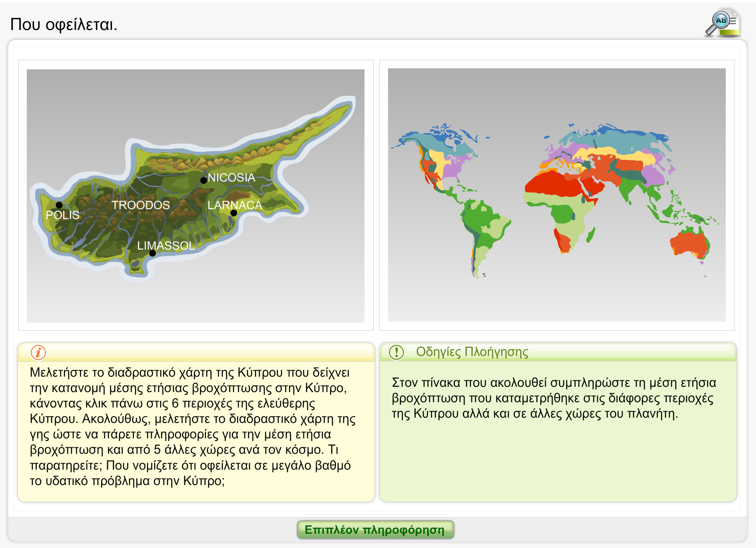Click the LIMASSOL label on the map
This screenshot has width=756, height=548.
coord(166,246)
